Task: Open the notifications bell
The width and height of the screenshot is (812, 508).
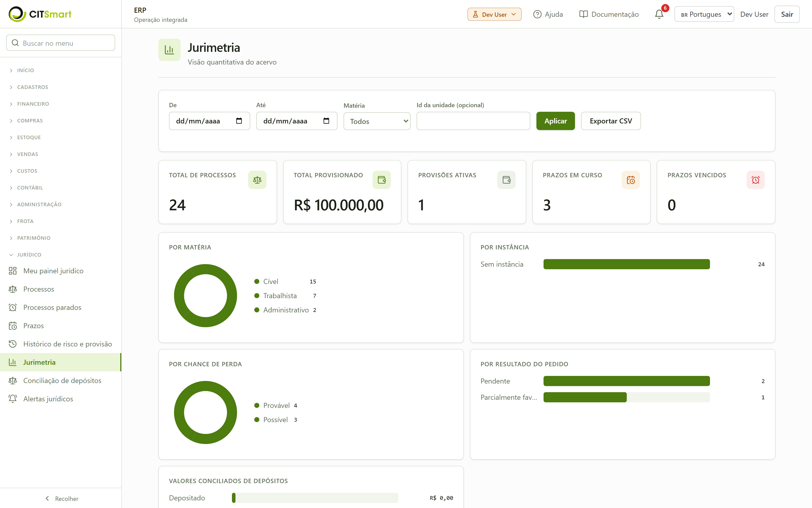Action: pos(659,14)
